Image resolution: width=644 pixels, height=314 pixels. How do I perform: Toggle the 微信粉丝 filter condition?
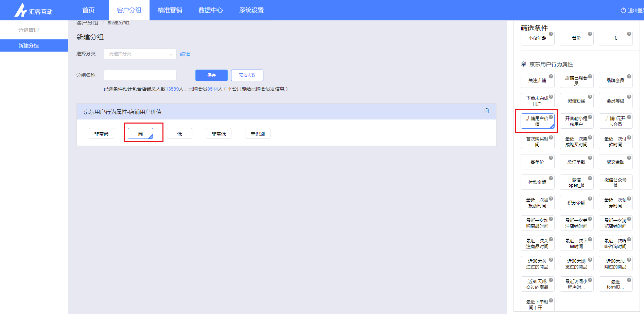576,101
